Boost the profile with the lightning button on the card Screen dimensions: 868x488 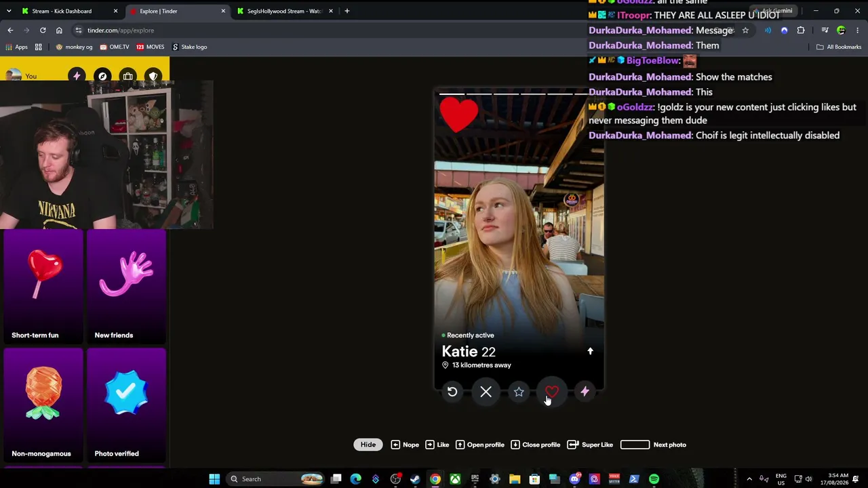click(585, 392)
